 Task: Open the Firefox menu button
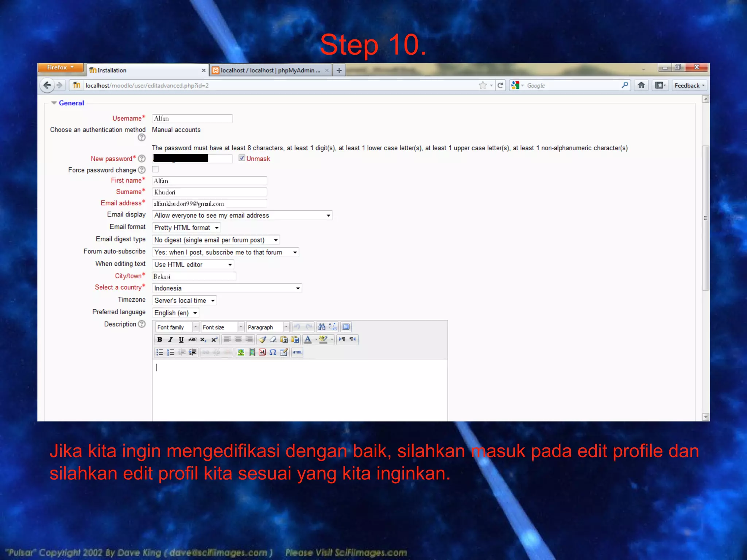tap(61, 67)
